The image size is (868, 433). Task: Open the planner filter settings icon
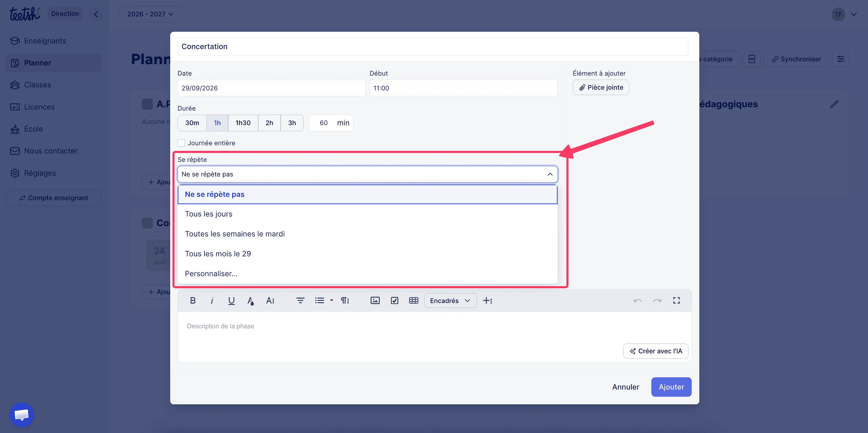(x=841, y=59)
